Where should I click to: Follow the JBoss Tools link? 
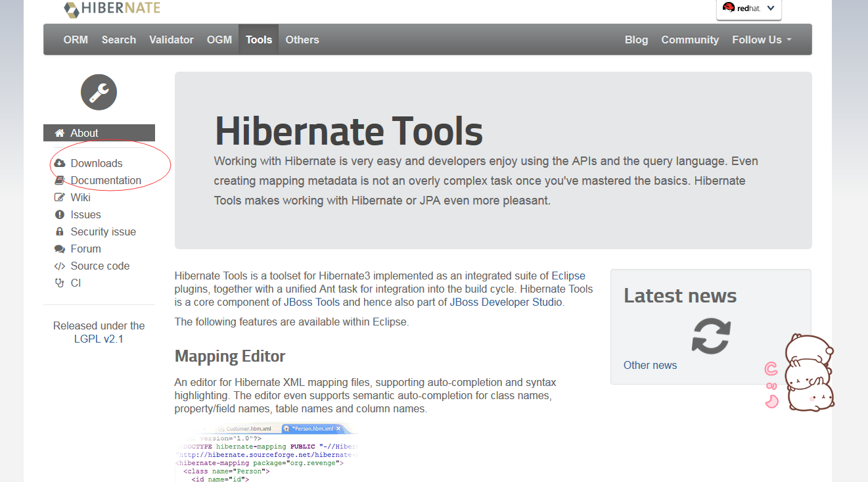click(x=311, y=302)
